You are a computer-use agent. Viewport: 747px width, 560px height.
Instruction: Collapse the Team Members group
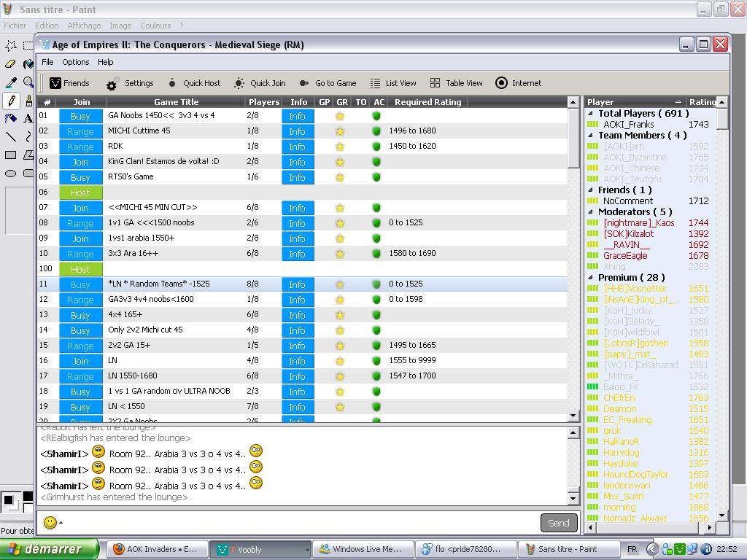point(591,135)
